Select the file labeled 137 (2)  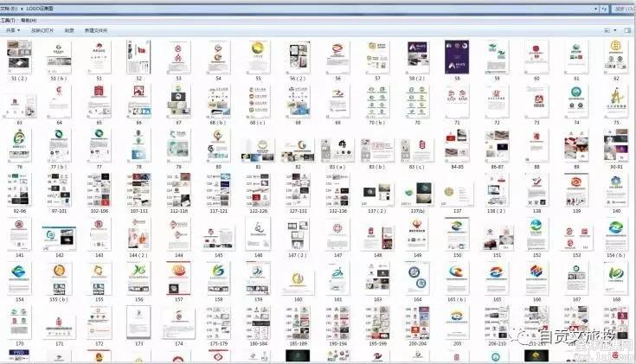pos(377,195)
